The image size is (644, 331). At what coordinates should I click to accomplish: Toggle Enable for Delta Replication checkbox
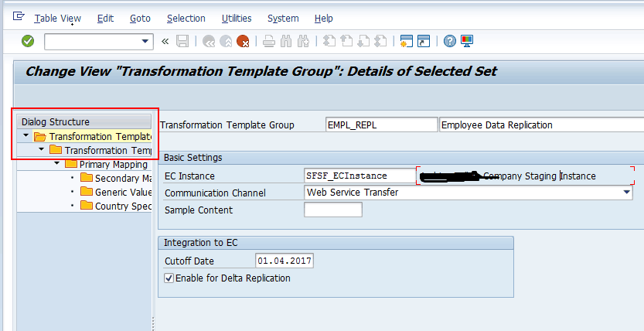click(x=169, y=278)
